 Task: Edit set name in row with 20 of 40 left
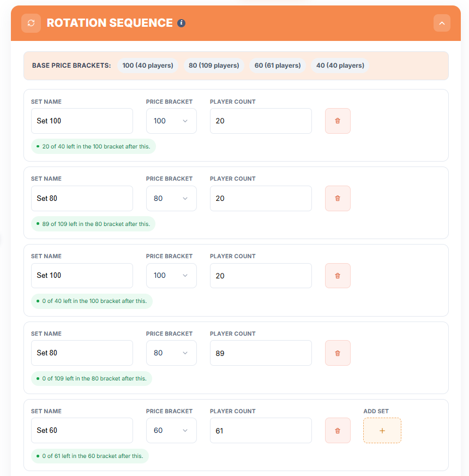(x=82, y=121)
